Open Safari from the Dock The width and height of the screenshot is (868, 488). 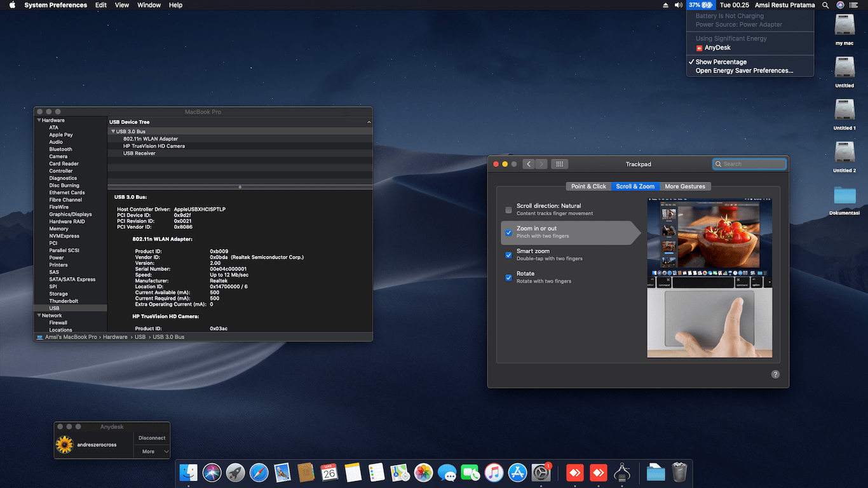click(x=259, y=473)
